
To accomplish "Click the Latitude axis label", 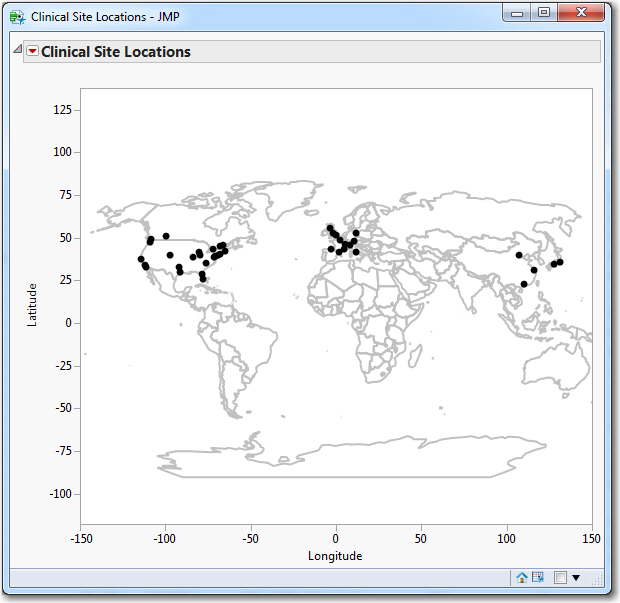I will [32, 304].
